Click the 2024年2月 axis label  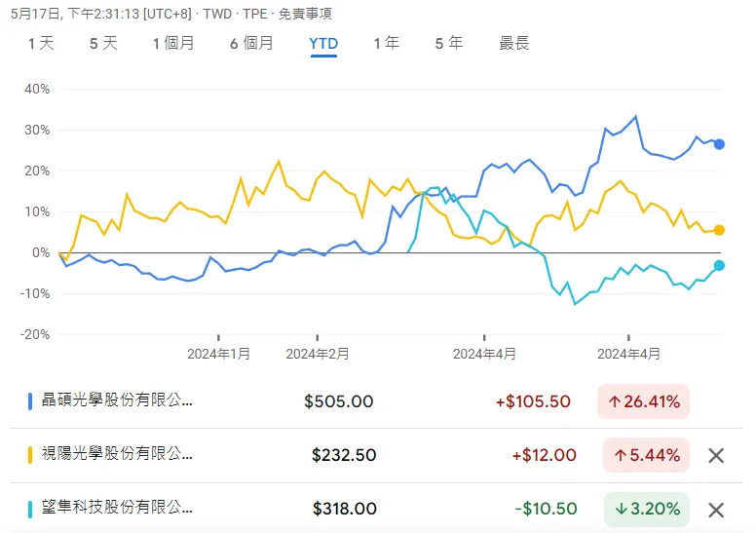(318, 355)
